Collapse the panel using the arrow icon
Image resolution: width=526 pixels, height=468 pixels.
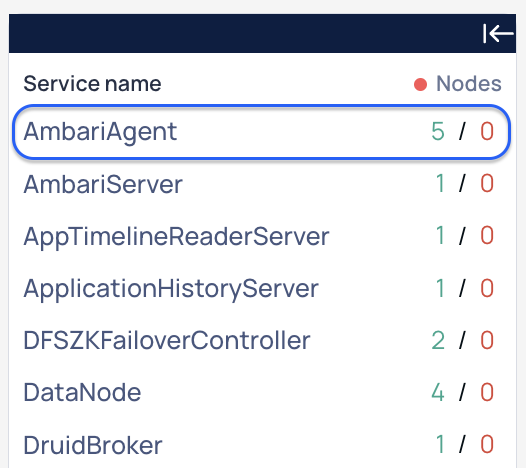[498, 33]
